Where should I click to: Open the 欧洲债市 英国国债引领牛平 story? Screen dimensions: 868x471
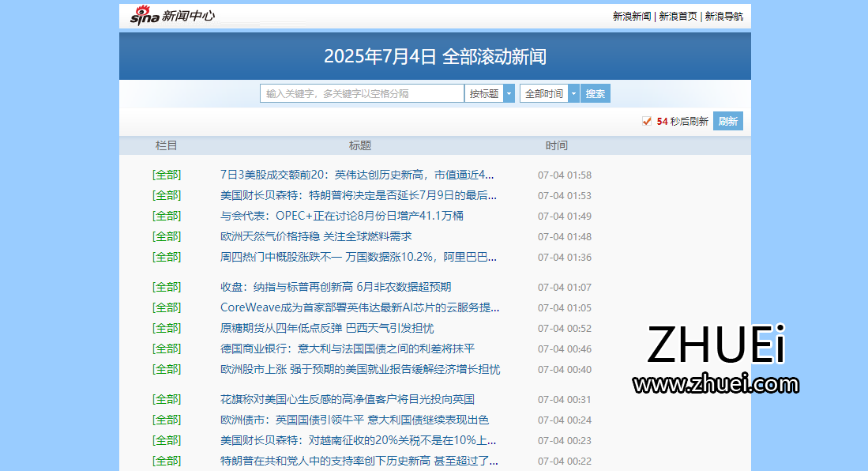(355, 420)
